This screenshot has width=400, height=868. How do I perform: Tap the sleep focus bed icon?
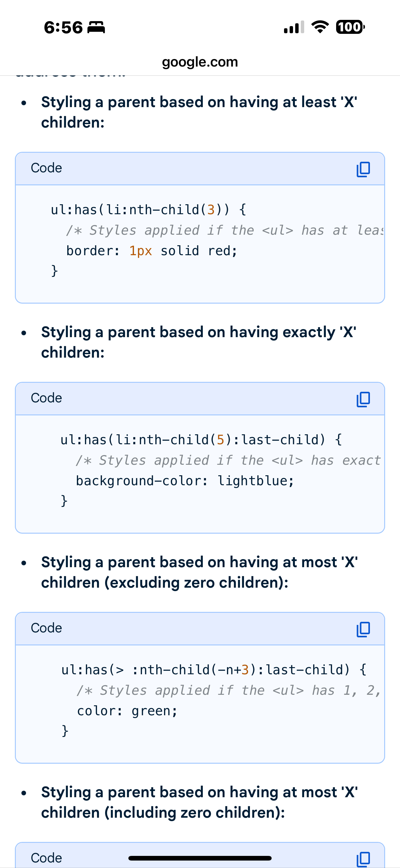coord(96,27)
